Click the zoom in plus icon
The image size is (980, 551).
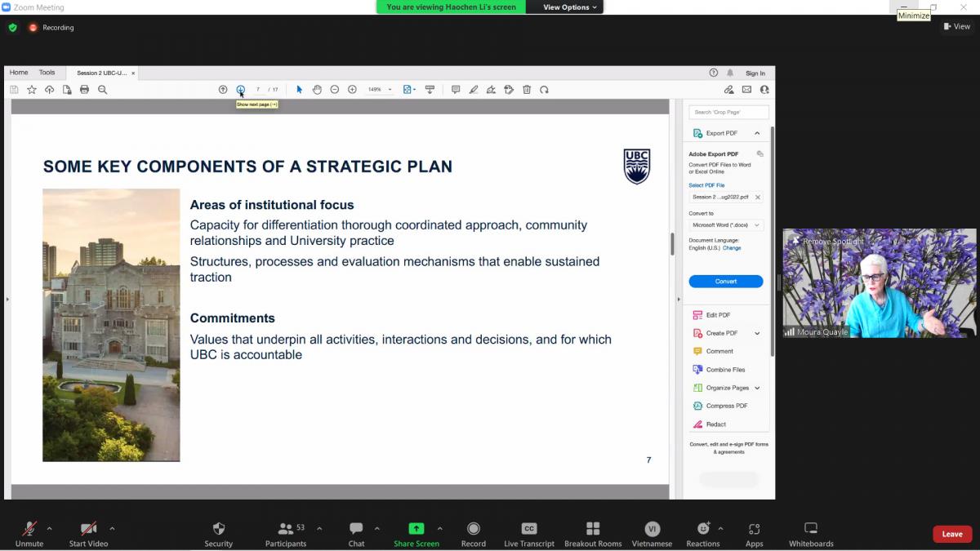(352, 90)
